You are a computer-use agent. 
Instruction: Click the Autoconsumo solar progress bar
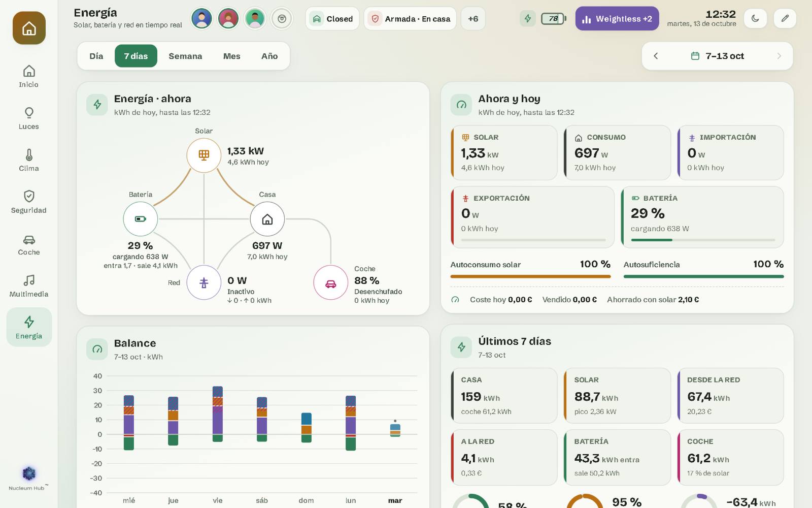pyautogui.click(x=530, y=277)
